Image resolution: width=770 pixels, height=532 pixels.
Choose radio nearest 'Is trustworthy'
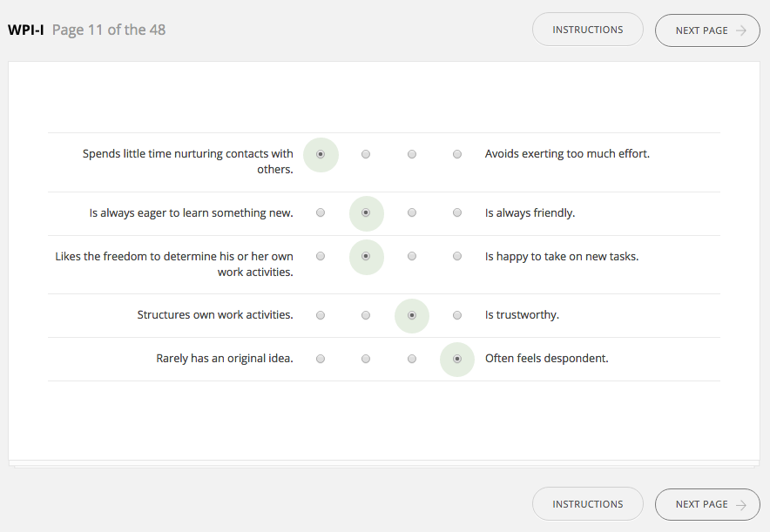click(x=457, y=315)
